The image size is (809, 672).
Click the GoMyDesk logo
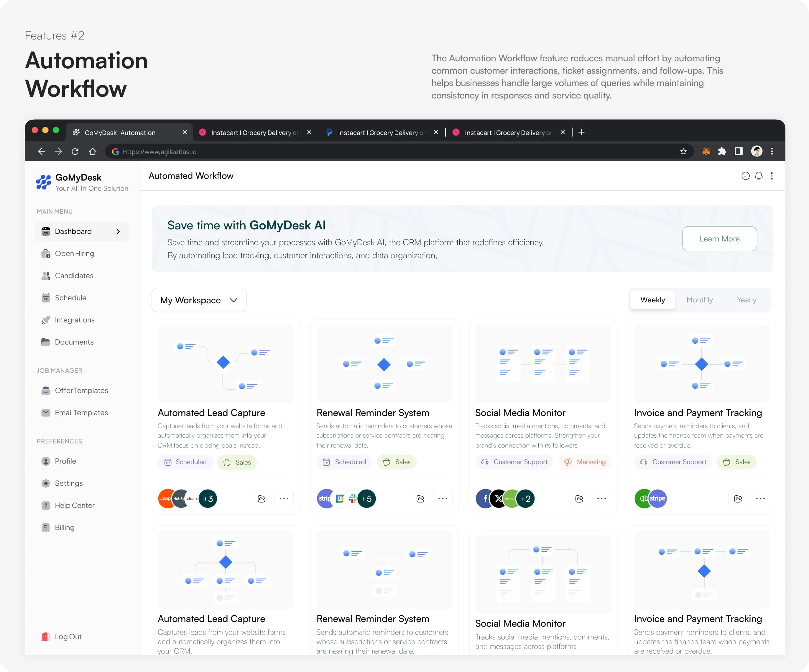coord(44,182)
